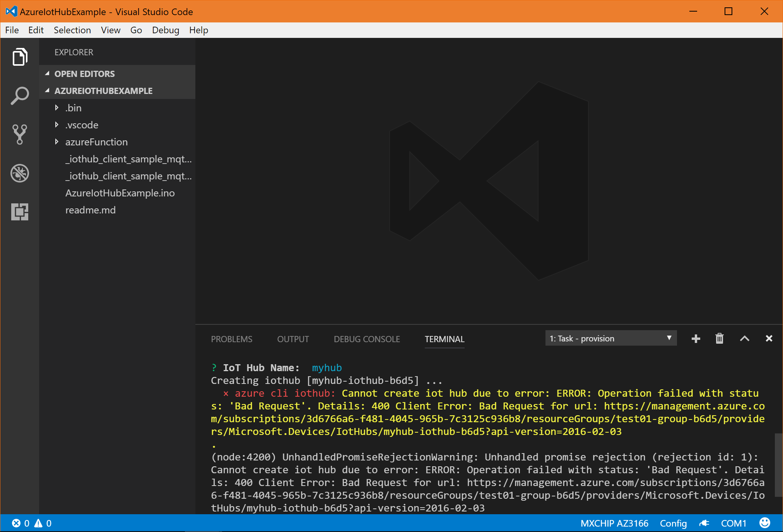783x532 pixels.
Task: Expand the azureFunction folder
Action: click(117, 142)
